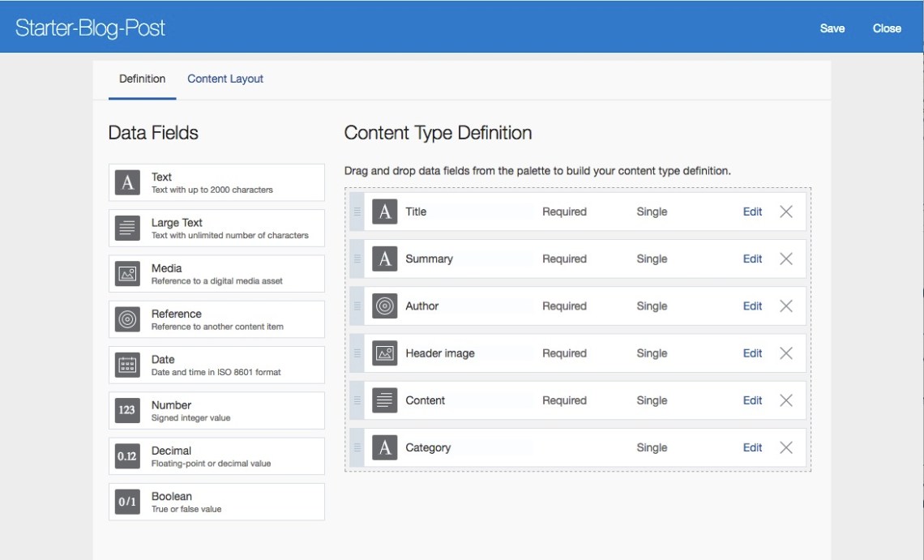Edit the Title field

pos(752,212)
